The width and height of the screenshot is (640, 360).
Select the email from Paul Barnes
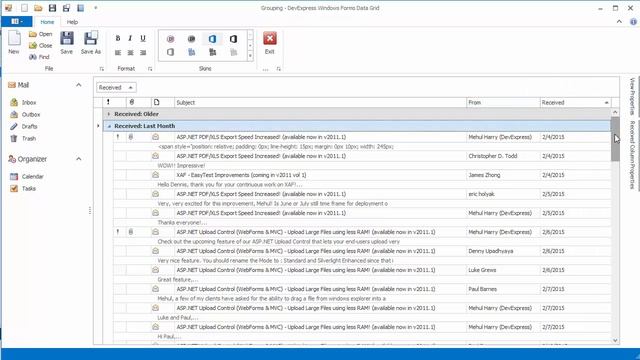pos(362,289)
